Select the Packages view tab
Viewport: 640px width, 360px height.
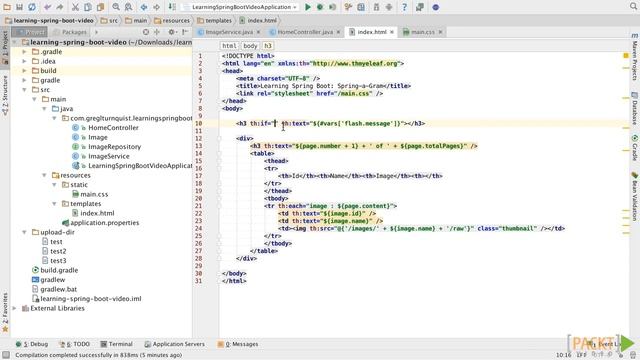[70, 32]
